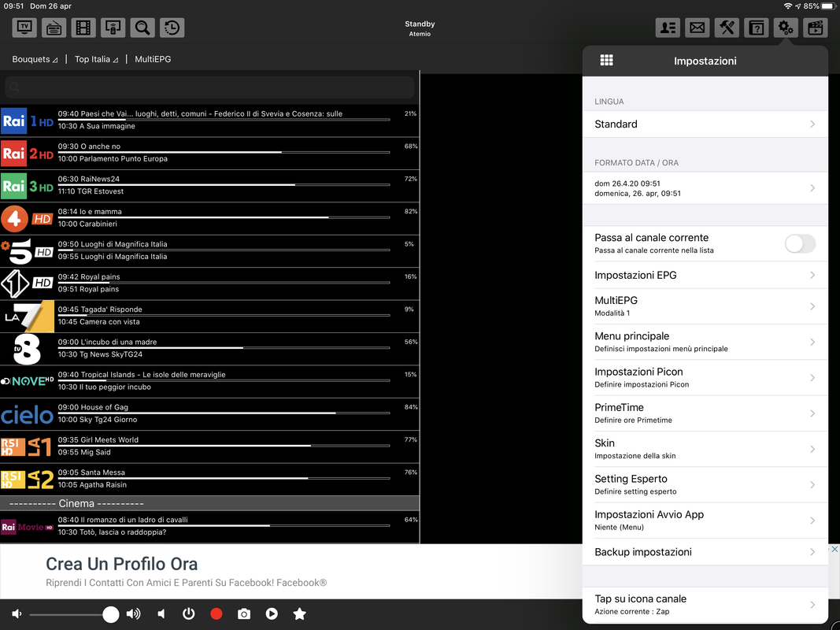Select the Rai Movie HD channel logo
The width and height of the screenshot is (840, 630).
27,527
